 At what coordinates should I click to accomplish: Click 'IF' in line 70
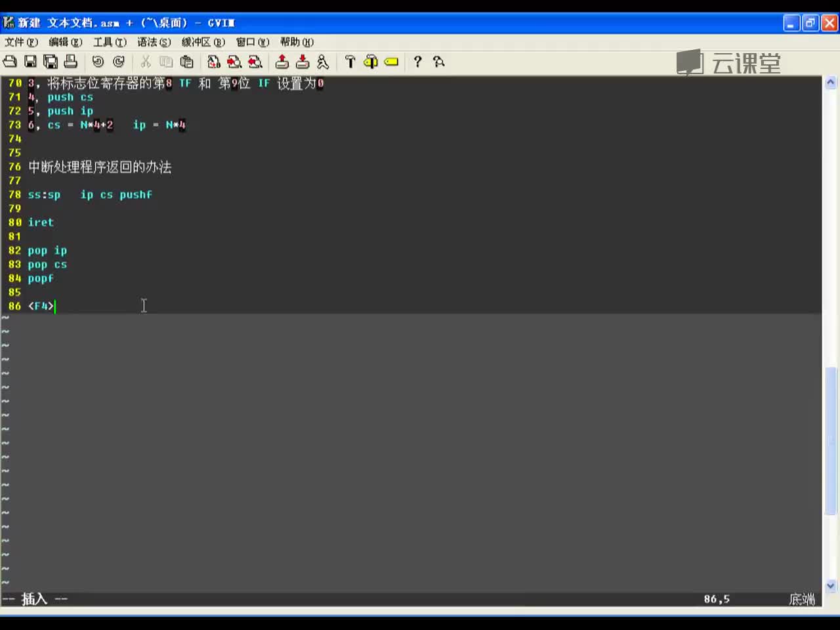pyautogui.click(x=264, y=83)
